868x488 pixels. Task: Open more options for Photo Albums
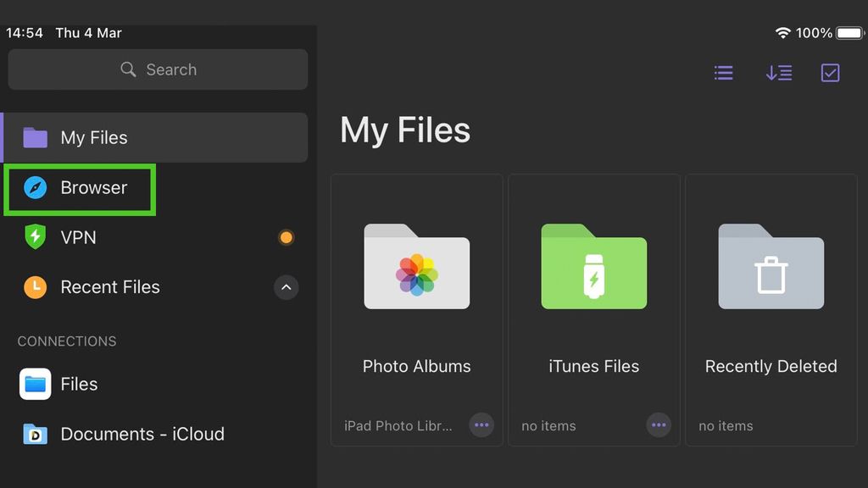[x=481, y=424]
